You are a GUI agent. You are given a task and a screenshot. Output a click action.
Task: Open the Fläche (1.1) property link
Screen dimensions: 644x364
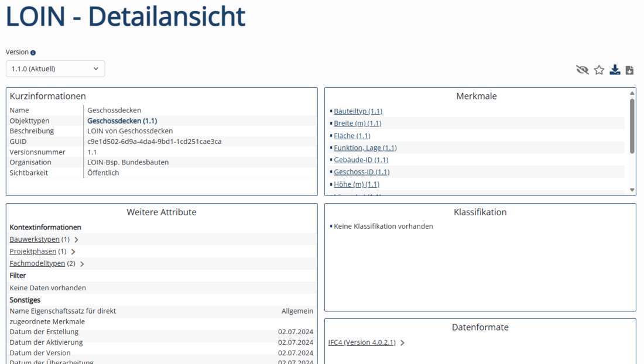pos(352,135)
